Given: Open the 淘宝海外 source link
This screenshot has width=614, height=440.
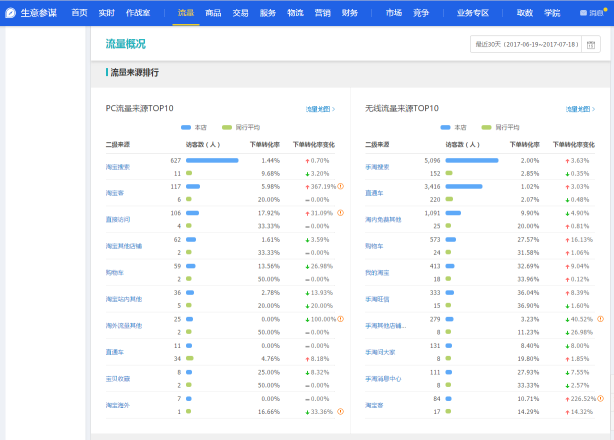Looking at the screenshot, I should (118, 405).
